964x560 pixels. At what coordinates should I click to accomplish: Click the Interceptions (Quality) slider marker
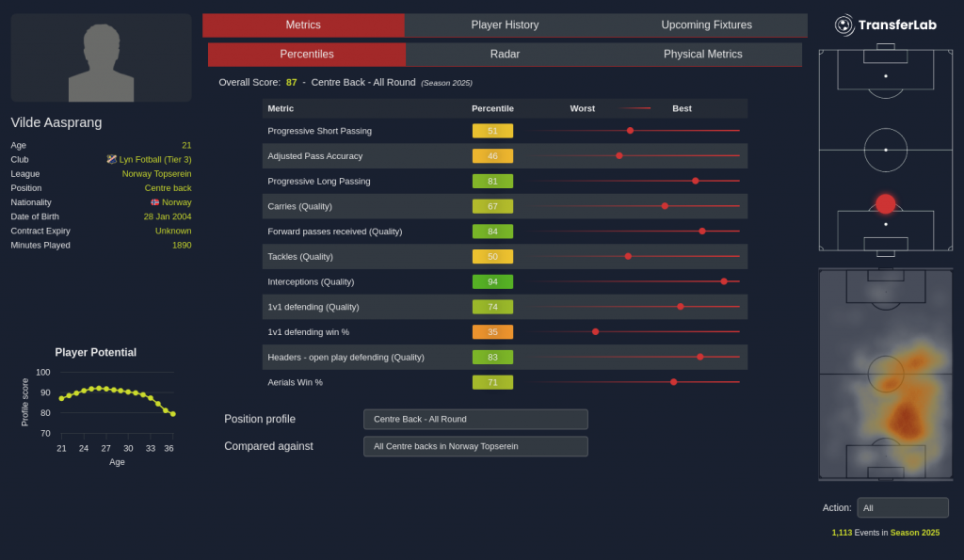coord(724,281)
